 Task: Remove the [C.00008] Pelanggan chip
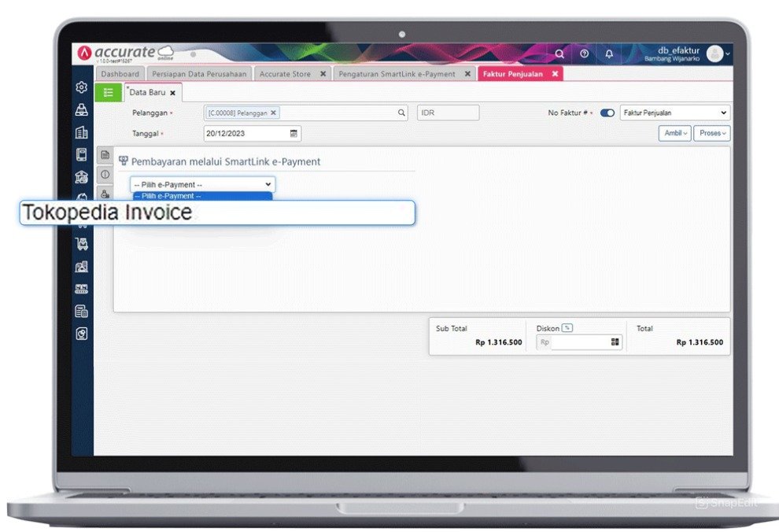273,113
